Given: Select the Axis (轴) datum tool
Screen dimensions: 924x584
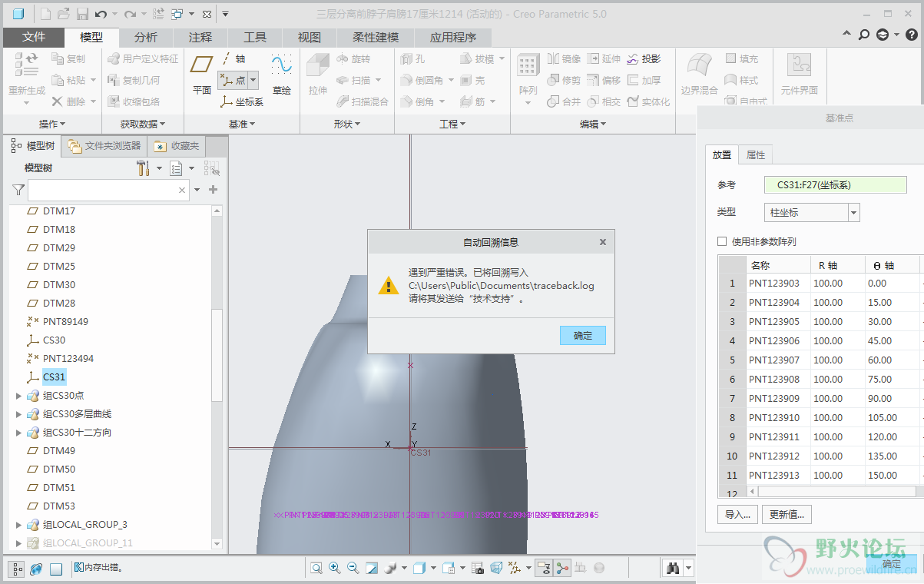Looking at the screenshot, I should [x=233, y=58].
